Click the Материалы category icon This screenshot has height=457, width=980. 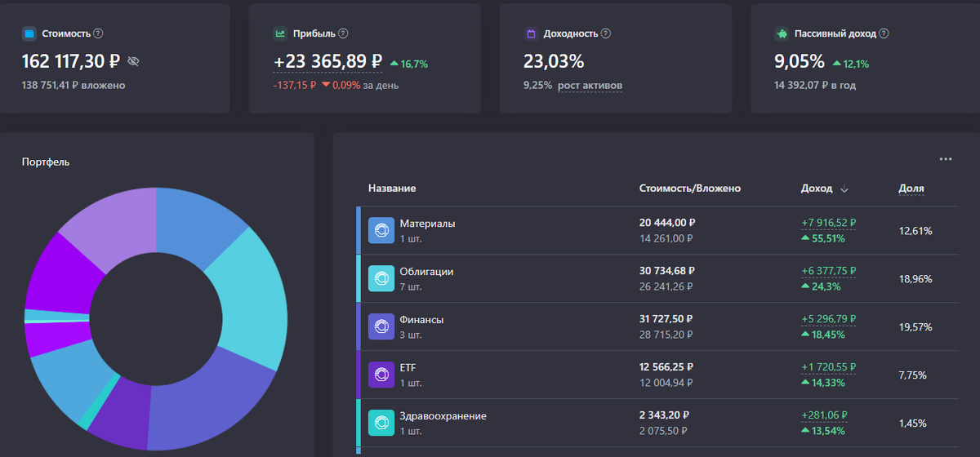coord(381,231)
